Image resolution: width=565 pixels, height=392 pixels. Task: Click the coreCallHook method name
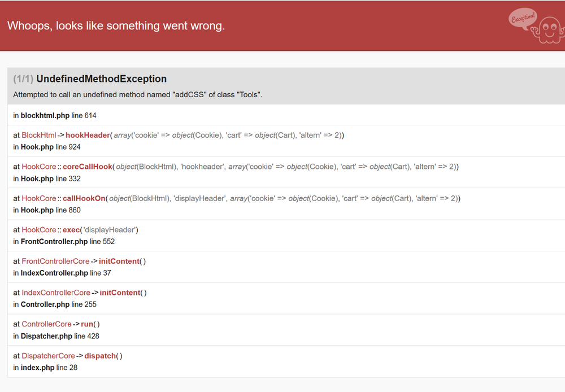tap(87, 167)
